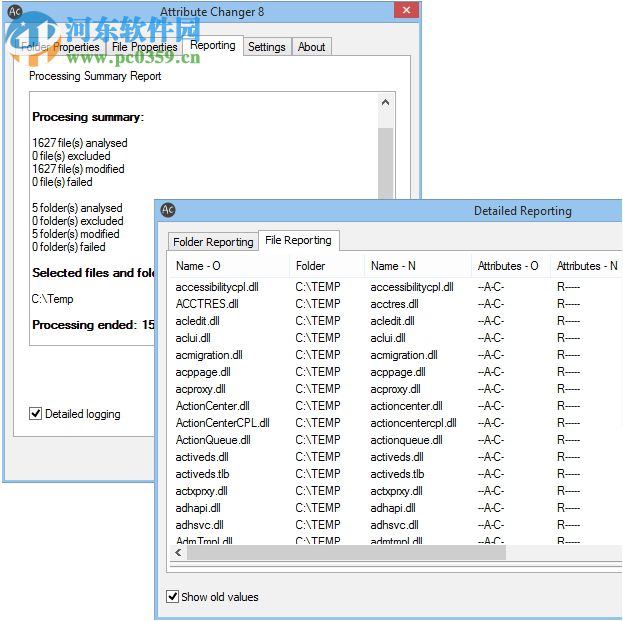Switch to the About tab
The width and height of the screenshot is (623, 621).
point(312,47)
